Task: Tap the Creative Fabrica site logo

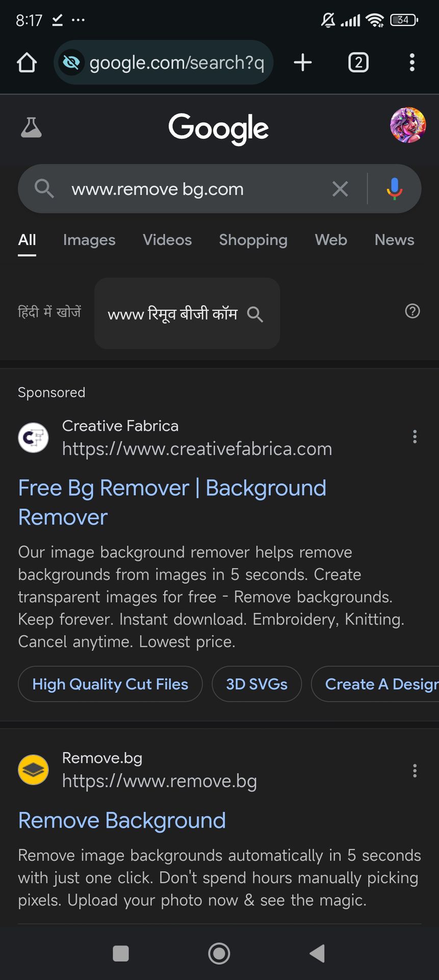Action: point(33,437)
